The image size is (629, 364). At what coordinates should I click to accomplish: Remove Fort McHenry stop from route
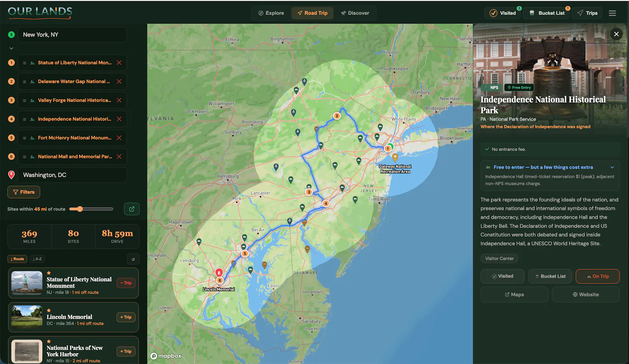(x=119, y=138)
